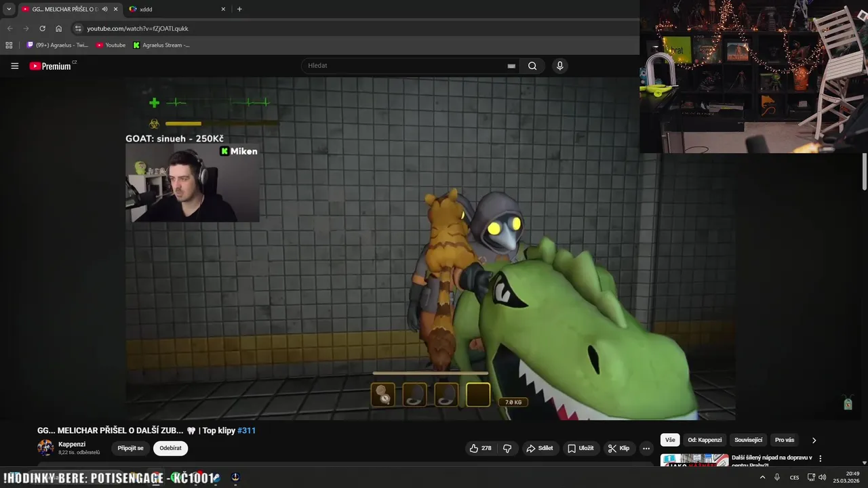Open the taskbar microphone tray icon

(x=777, y=477)
